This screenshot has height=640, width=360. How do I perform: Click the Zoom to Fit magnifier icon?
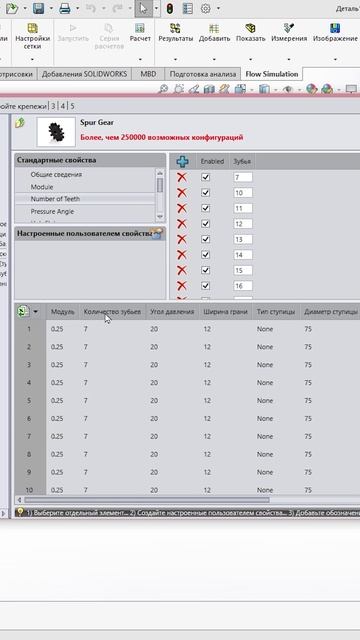(163, 89)
